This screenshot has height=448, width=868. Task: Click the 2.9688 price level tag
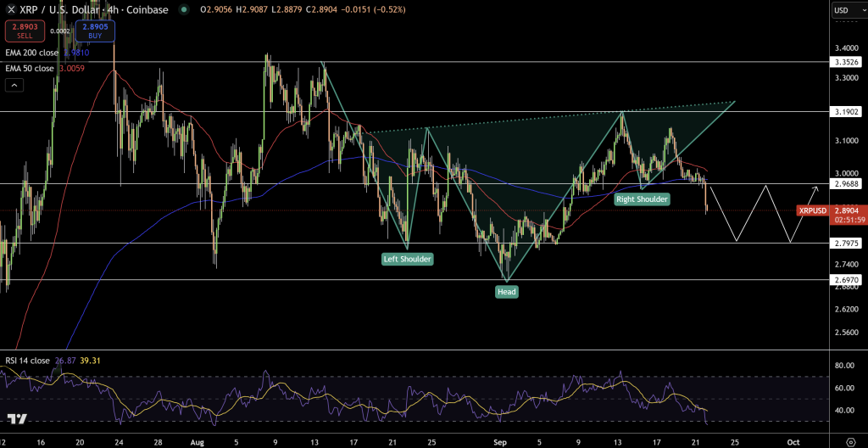(x=847, y=183)
